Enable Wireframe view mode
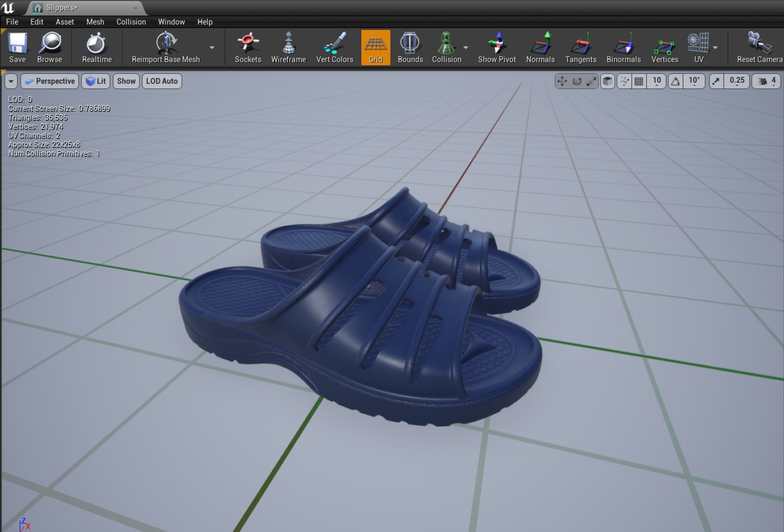 (x=289, y=48)
